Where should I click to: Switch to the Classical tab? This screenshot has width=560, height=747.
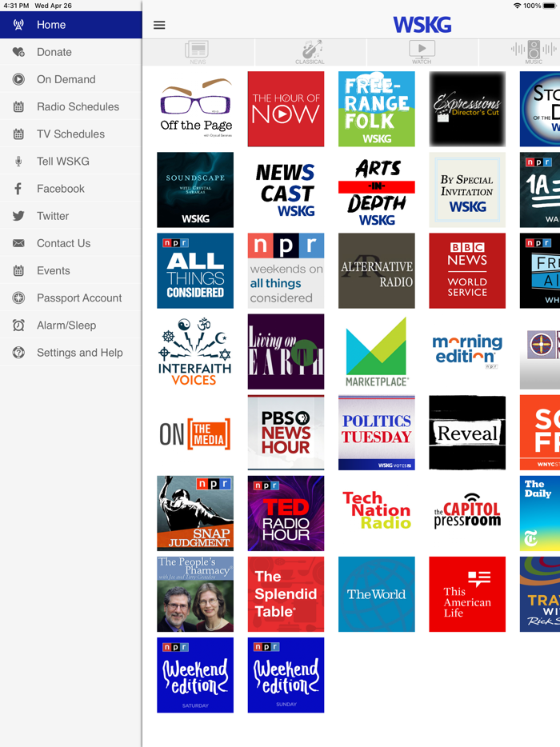click(x=310, y=53)
